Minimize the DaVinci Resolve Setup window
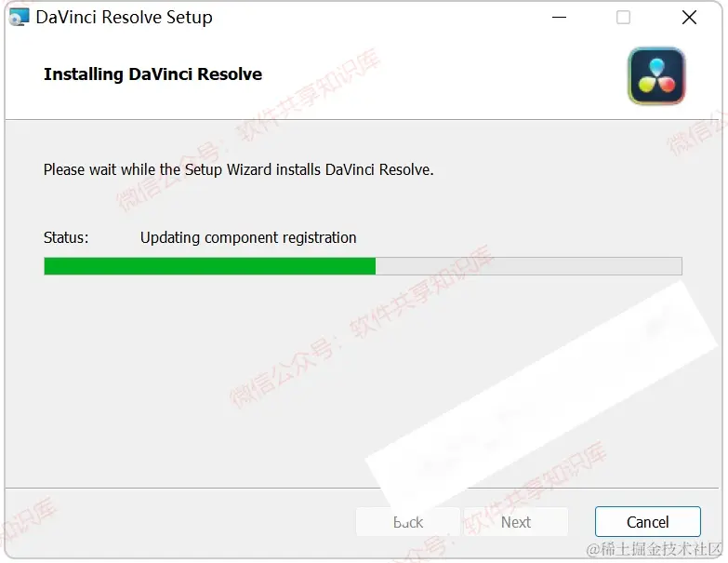 pyautogui.click(x=559, y=18)
